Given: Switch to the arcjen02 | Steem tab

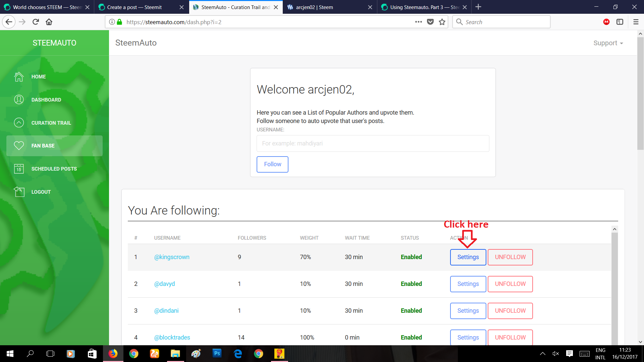Looking at the screenshot, I should point(314,7).
